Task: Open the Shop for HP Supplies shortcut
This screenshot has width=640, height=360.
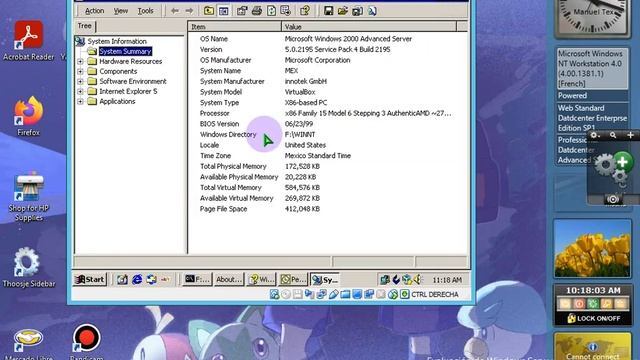Action: tap(29, 197)
